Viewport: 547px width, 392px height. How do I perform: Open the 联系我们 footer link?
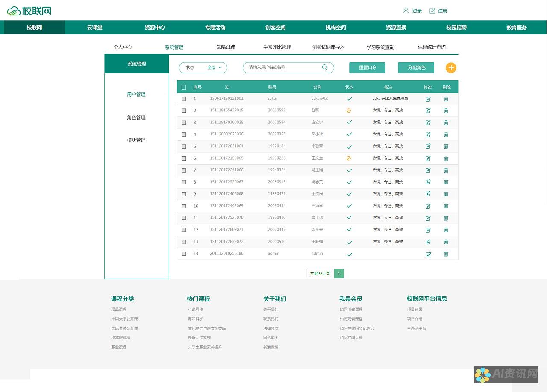pyautogui.click(x=271, y=319)
